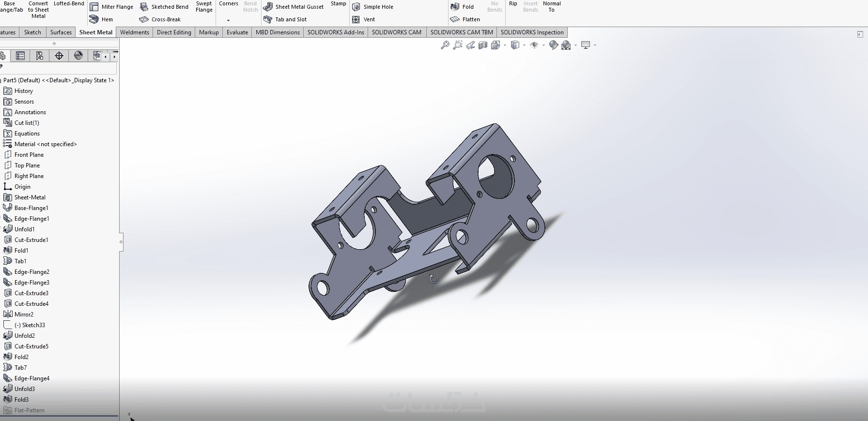
Task: Click the Hide/Show Items eye icon
Action: pos(534,45)
